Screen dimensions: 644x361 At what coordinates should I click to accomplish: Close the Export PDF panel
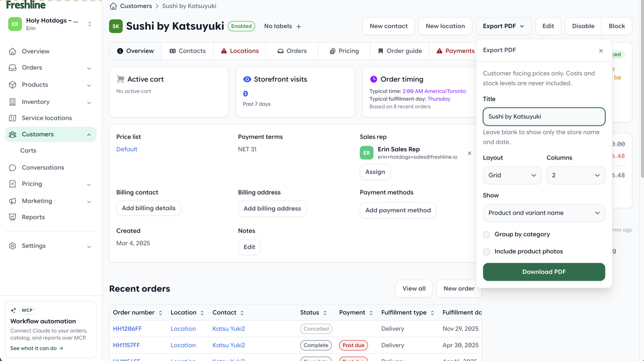(601, 51)
